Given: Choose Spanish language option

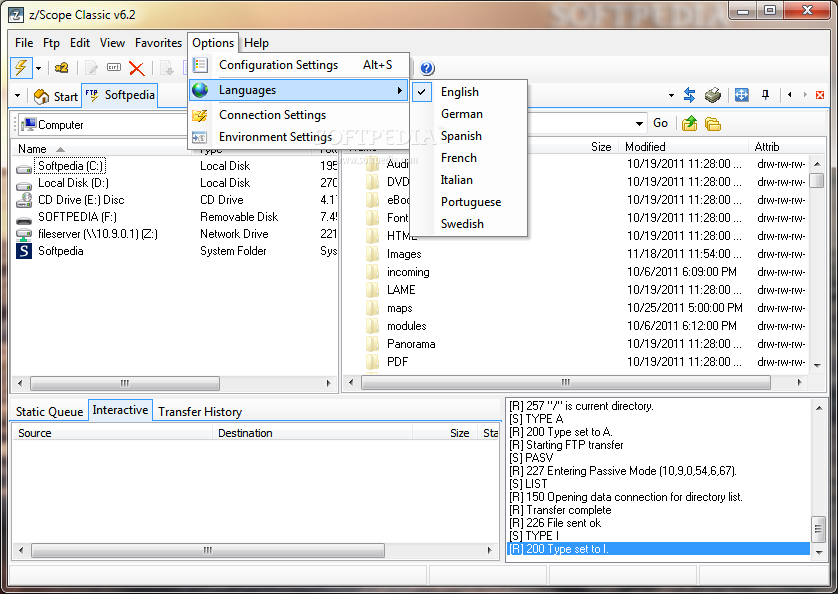Looking at the screenshot, I should pos(469,136).
